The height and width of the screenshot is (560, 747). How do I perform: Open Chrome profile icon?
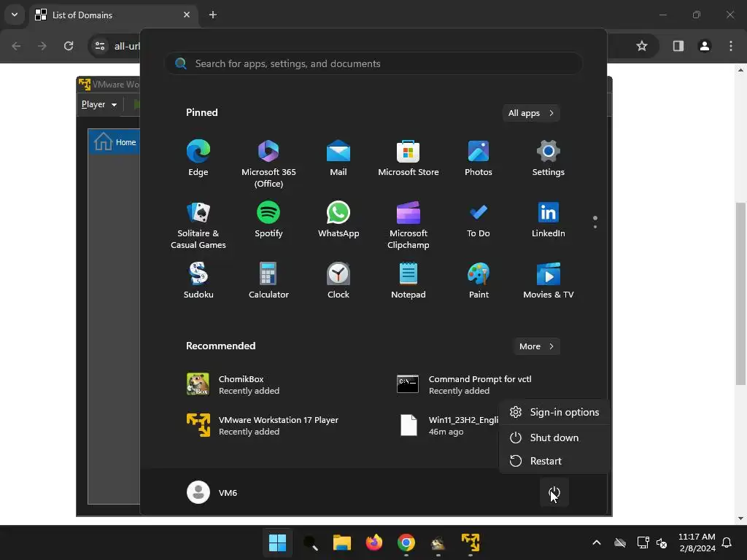click(x=704, y=46)
